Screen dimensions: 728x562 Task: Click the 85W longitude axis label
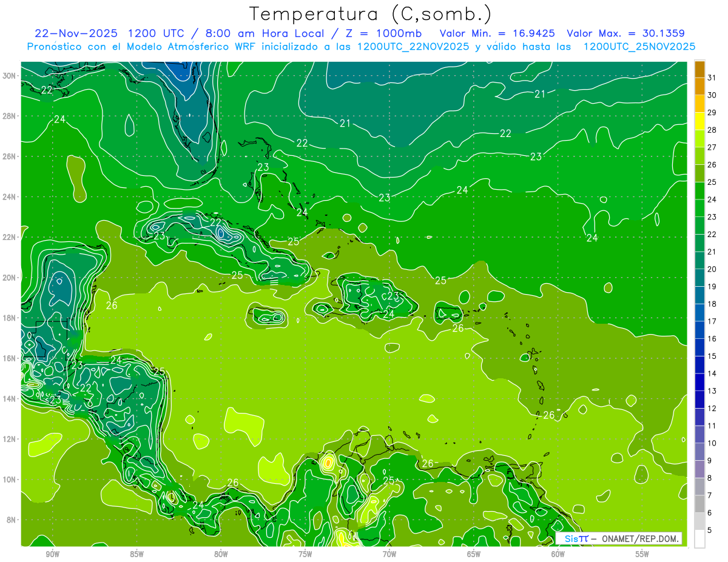coord(136,554)
